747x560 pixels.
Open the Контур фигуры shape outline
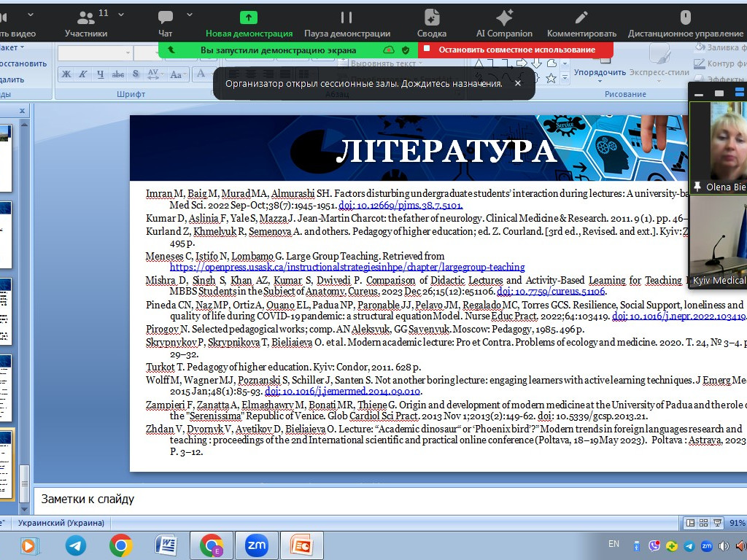[x=720, y=63]
